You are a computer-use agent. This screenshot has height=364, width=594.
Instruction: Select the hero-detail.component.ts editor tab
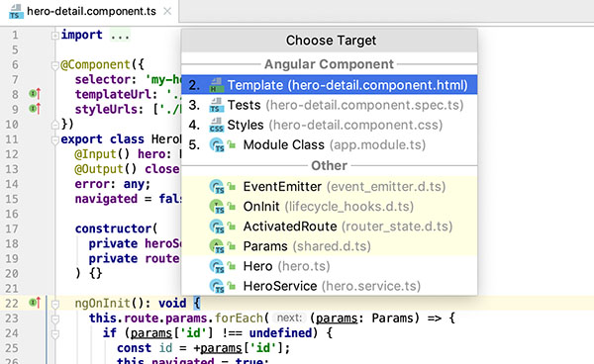click(89, 12)
